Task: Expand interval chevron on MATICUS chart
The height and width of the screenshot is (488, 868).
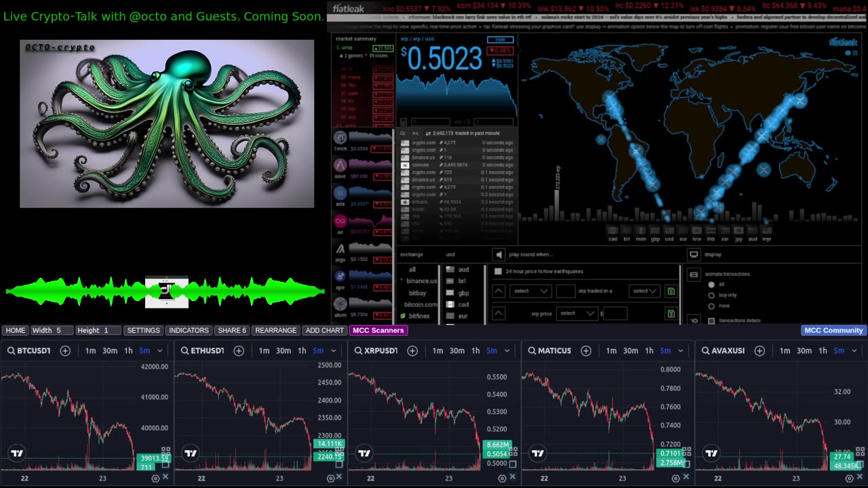Action: (681, 350)
